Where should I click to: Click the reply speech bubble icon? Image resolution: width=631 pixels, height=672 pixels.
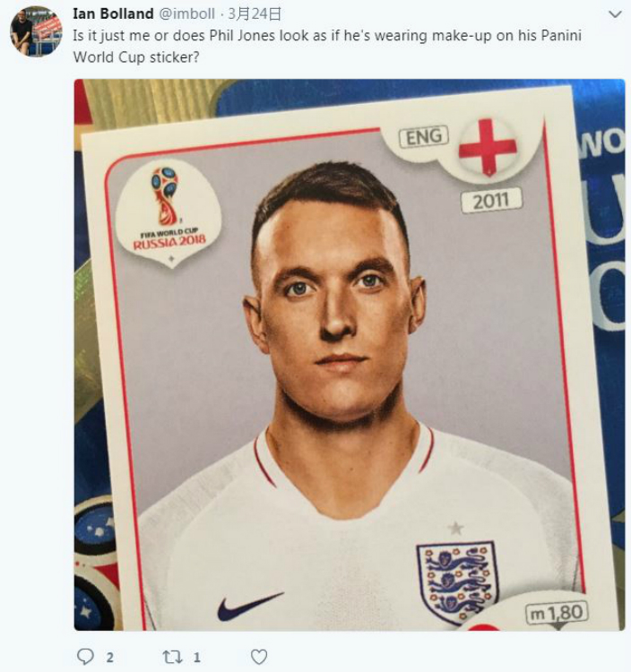[x=85, y=657]
